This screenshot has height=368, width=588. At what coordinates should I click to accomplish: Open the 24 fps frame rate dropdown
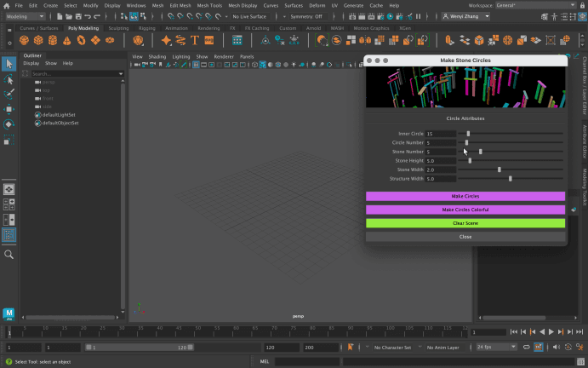(x=496, y=348)
